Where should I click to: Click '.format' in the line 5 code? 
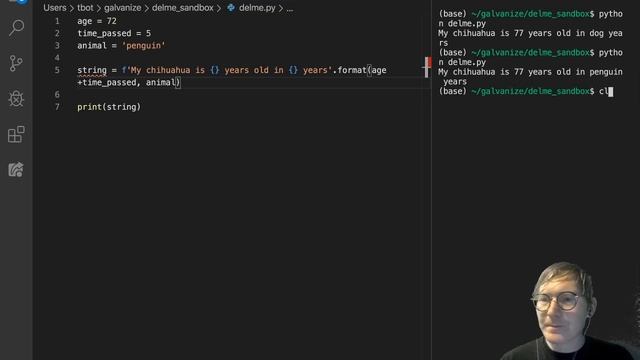349,70
